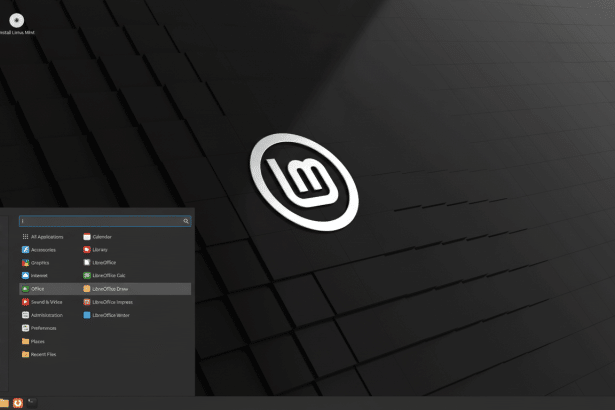615x410 pixels.
Task: Select the Install Linux Mint desktop icon
Action: 16,24
